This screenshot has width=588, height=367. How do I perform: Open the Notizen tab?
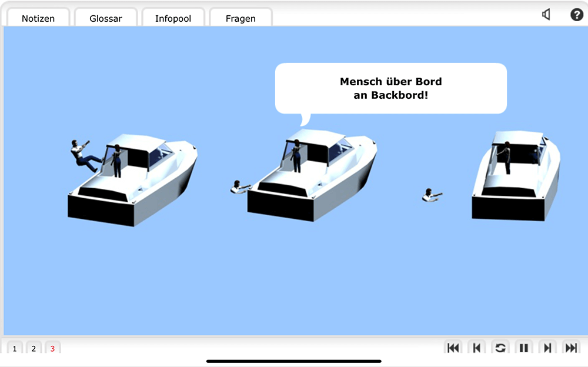(38, 18)
